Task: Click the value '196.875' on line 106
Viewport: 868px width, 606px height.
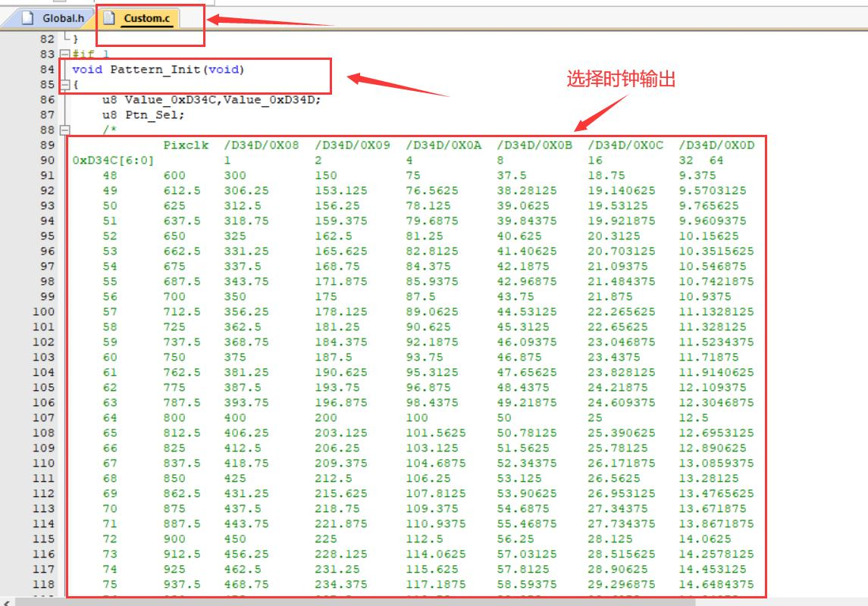Action: 341,403
